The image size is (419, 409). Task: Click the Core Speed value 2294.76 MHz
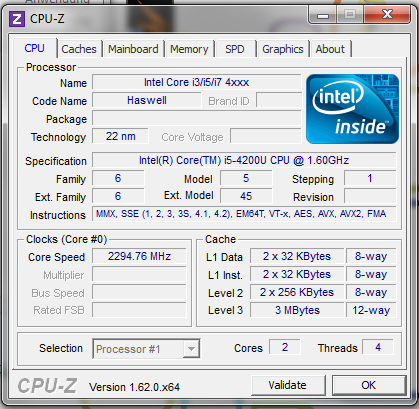(139, 256)
